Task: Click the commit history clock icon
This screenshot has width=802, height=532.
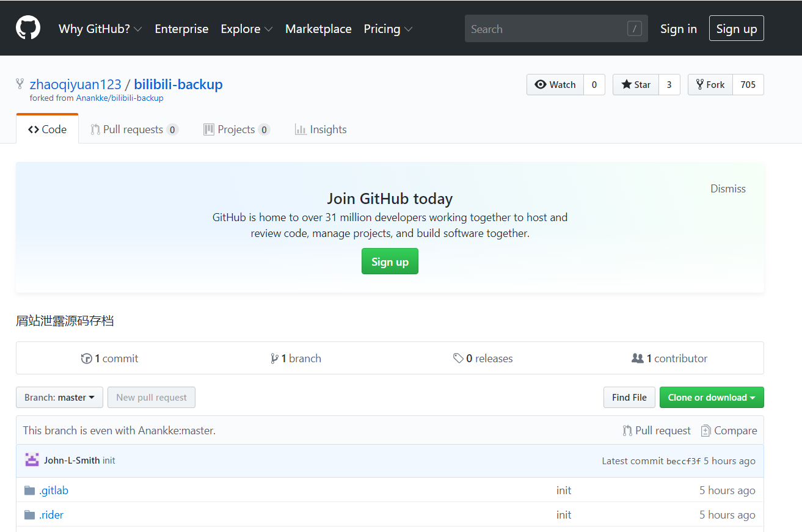Action: (87, 359)
